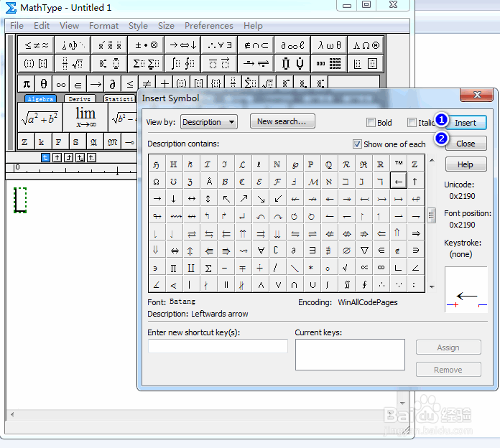Insert partial derivative symbol from small bar
500x448 pixels.
(112, 84)
